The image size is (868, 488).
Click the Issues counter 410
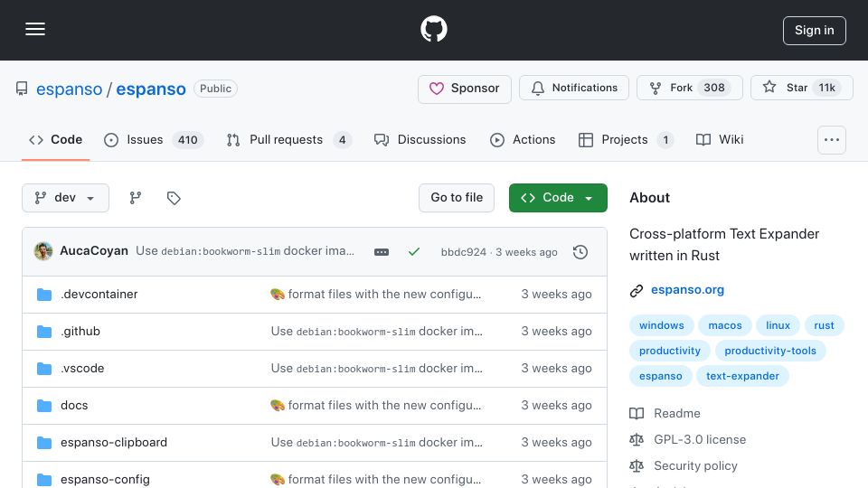[x=188, y=140]
